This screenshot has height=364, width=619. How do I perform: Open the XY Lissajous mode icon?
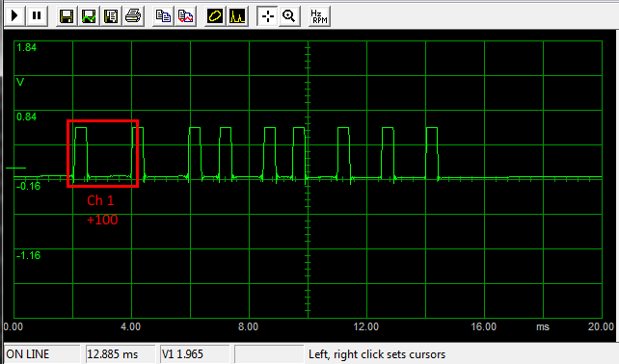coord(215,16)
